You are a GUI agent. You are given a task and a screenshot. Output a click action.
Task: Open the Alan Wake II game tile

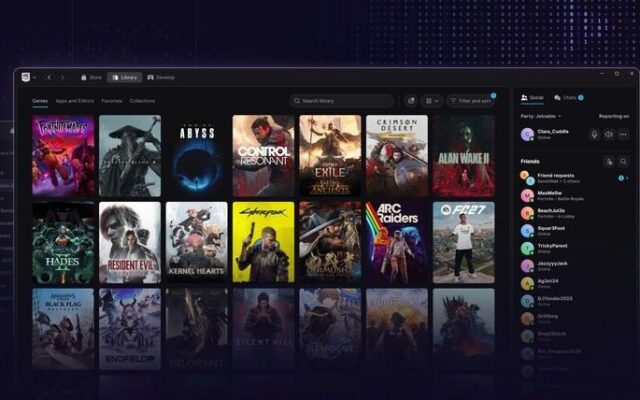point(464,156)
